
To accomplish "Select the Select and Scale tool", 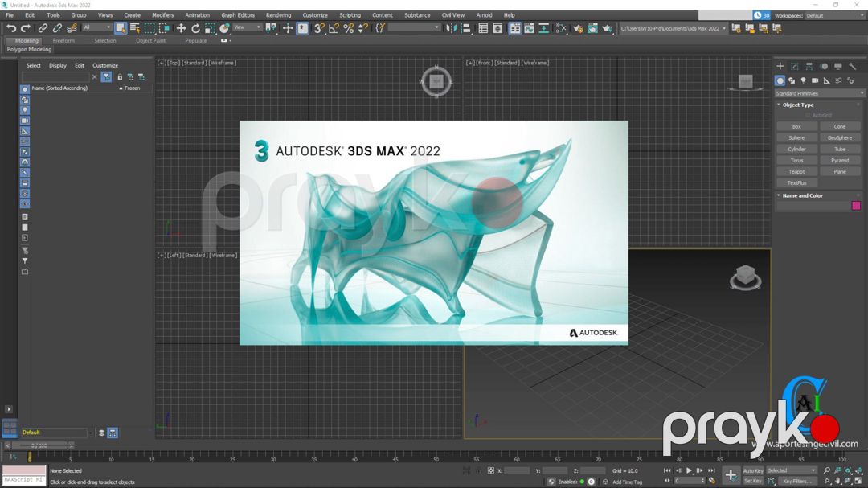I will (210, 28).
